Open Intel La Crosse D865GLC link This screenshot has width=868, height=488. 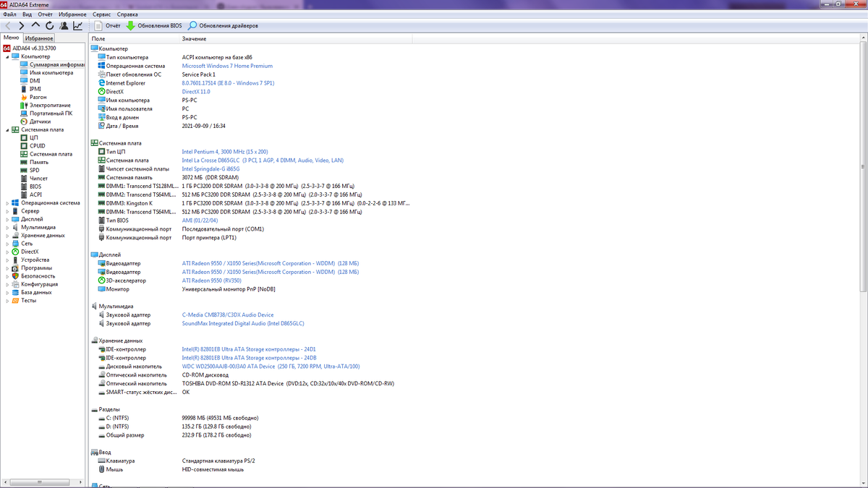(x=263, y=160)
